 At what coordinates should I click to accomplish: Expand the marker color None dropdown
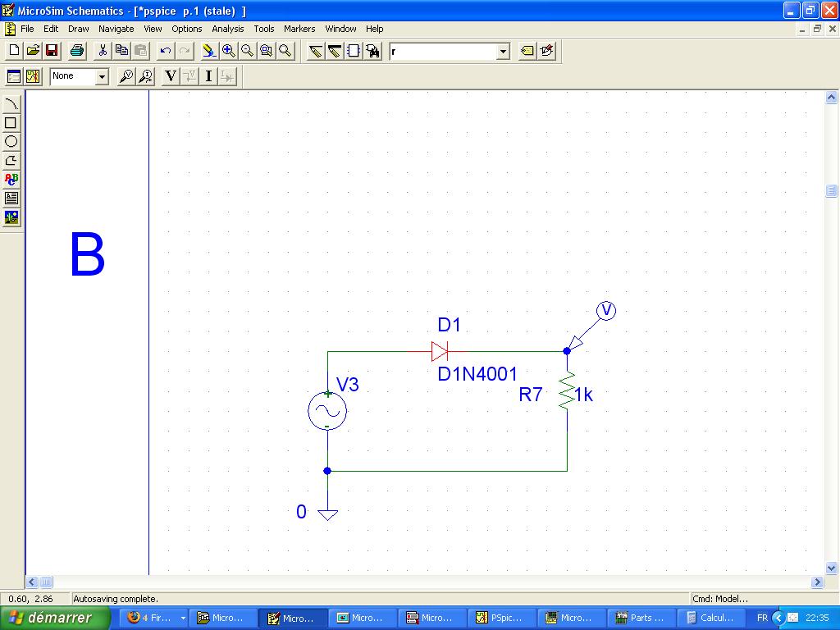coord(102,76)
